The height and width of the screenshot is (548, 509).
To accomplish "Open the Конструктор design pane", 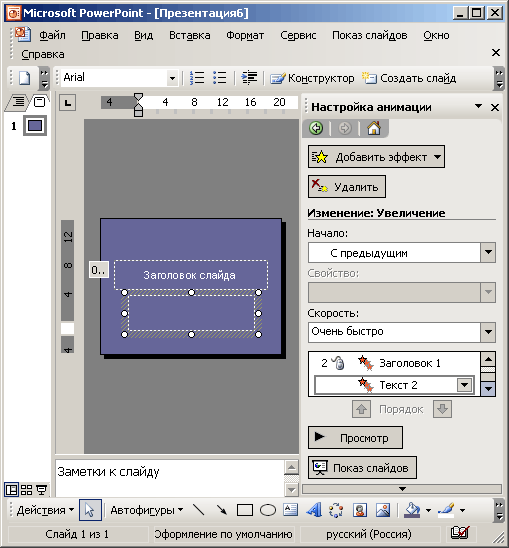I will 312,78.
